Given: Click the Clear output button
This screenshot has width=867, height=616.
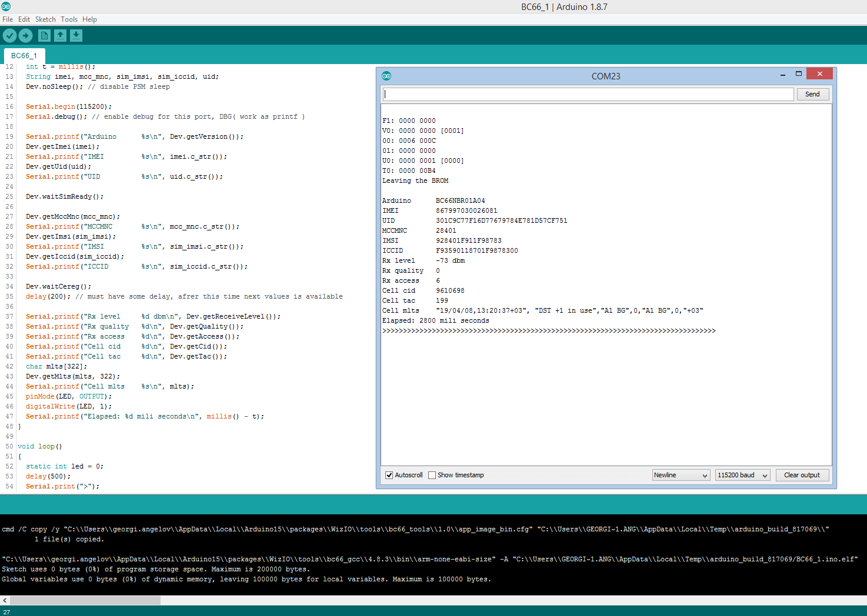Looking at the screenshot, I should (802, 475).
